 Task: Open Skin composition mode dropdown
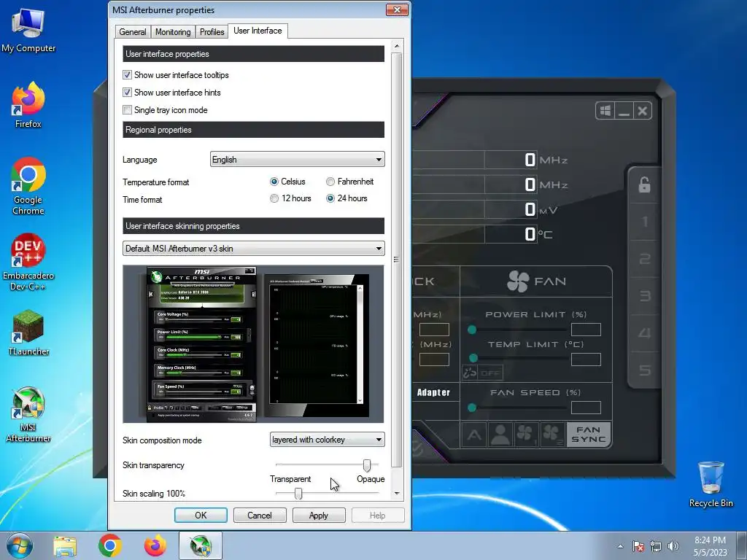(x=328, y=440)
